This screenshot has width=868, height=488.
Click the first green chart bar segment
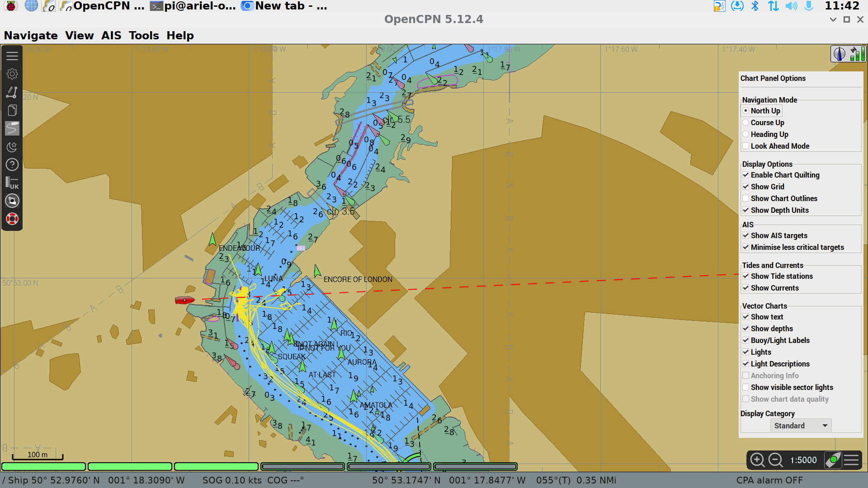pos(43,466)
